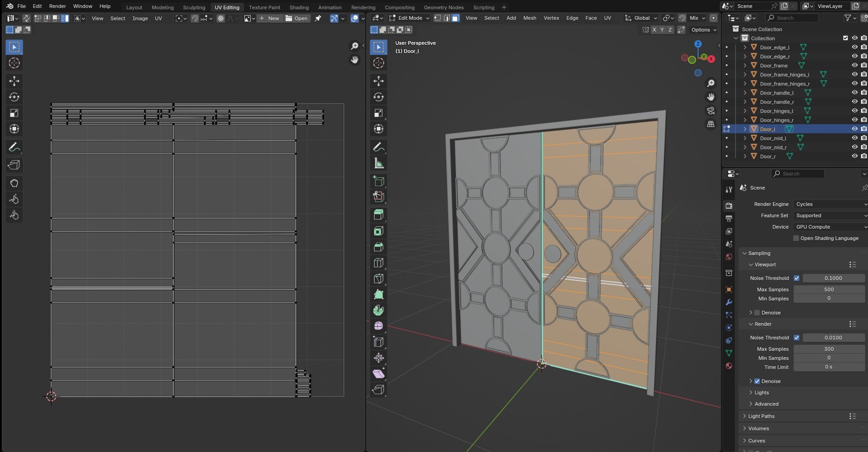Select the Inset Faces tool
This screenshot has height=452, width=868.
click(x=378, y=231)
